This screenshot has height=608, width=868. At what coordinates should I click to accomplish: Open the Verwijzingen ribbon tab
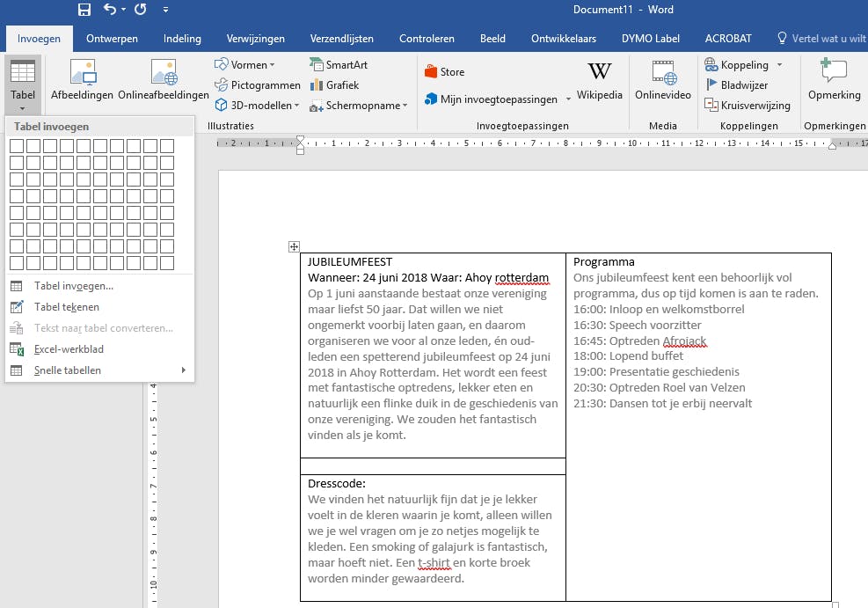[x=255, y=39]
